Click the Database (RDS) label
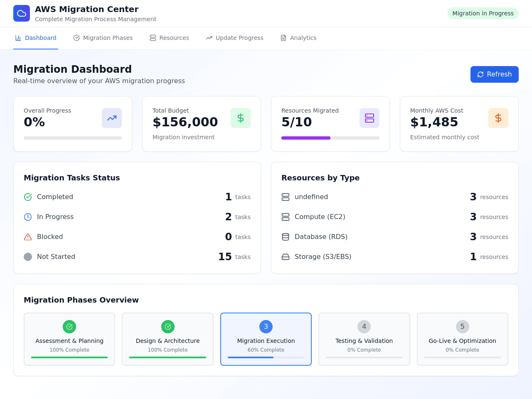Viewport: 532px width, 399px height. pyautogui.click(x=321, y=237)
